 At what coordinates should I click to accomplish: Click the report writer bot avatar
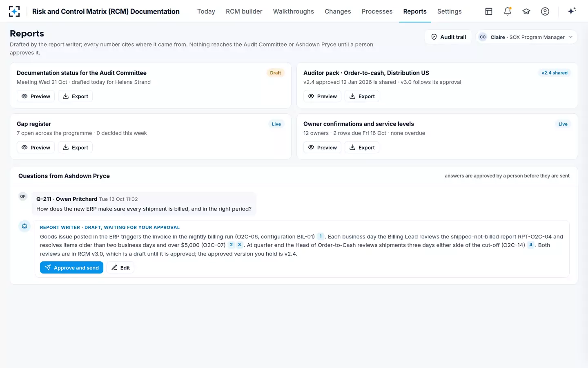24,226
